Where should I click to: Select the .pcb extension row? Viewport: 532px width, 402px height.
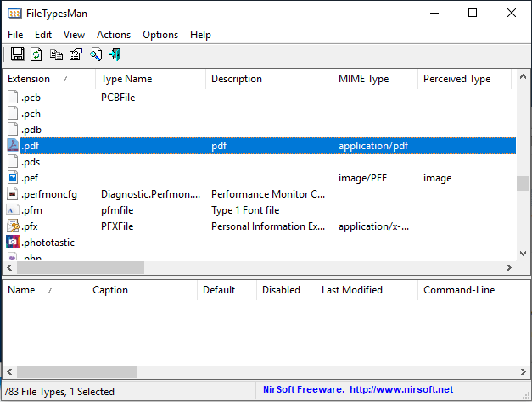[260, 98]
